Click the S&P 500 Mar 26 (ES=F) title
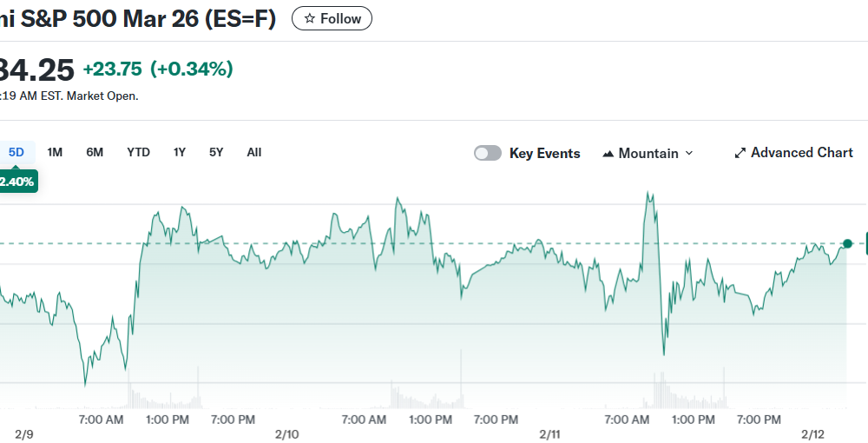This screenshot has width=868, height=443. coord(138,19)
